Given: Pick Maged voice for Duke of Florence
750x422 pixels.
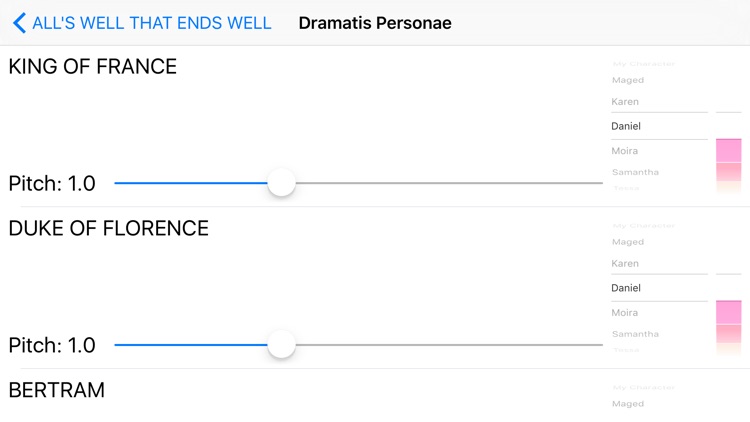Looking at the screenshot, I should pos(628,242).
